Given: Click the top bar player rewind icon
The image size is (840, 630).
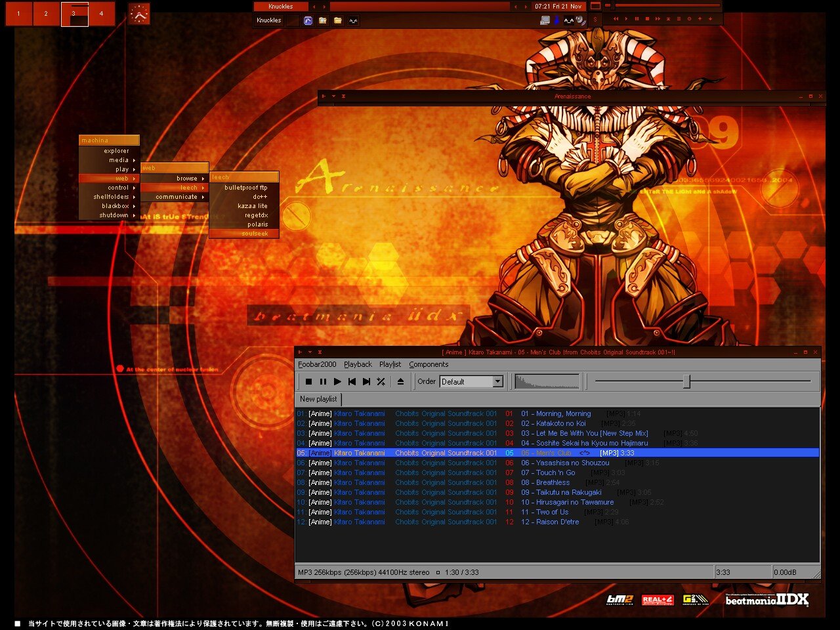Looking at the screenshot, I should click(x=616, y=19).
